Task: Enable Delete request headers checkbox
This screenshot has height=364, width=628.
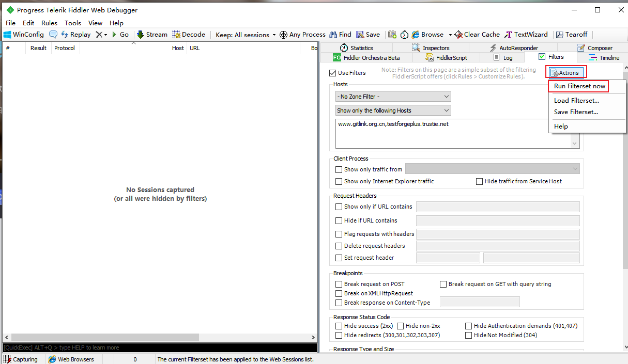Action: pos(339,246)
